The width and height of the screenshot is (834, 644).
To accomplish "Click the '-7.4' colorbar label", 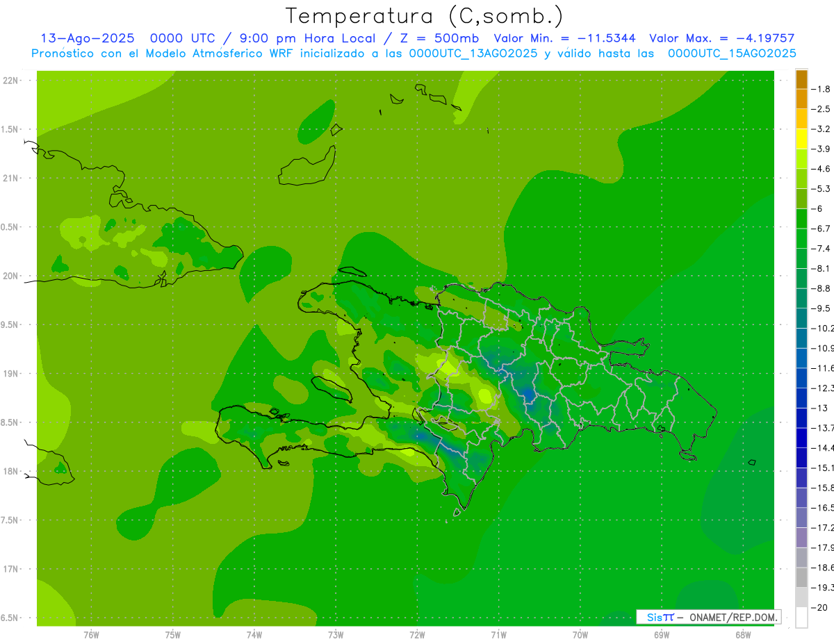I will tap(821, 249).
